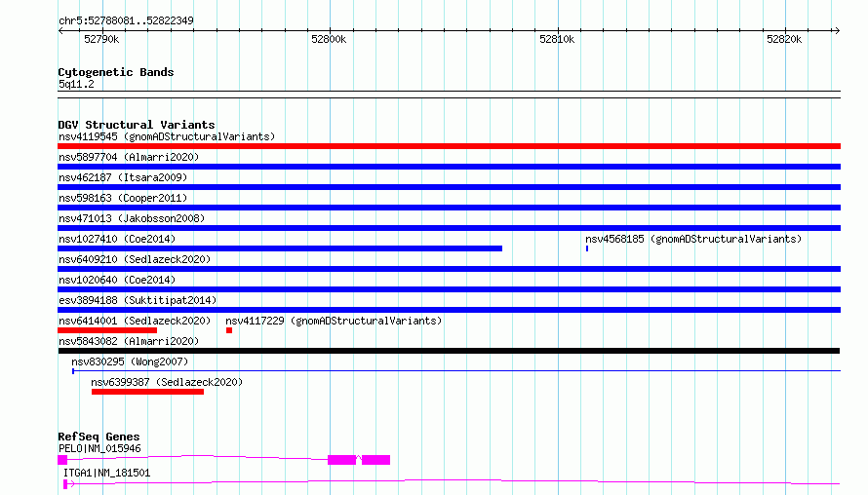Click the left arrow on the ruler
Screen dimensions: 868x495
pyautogui.click(x=60, y=31)
